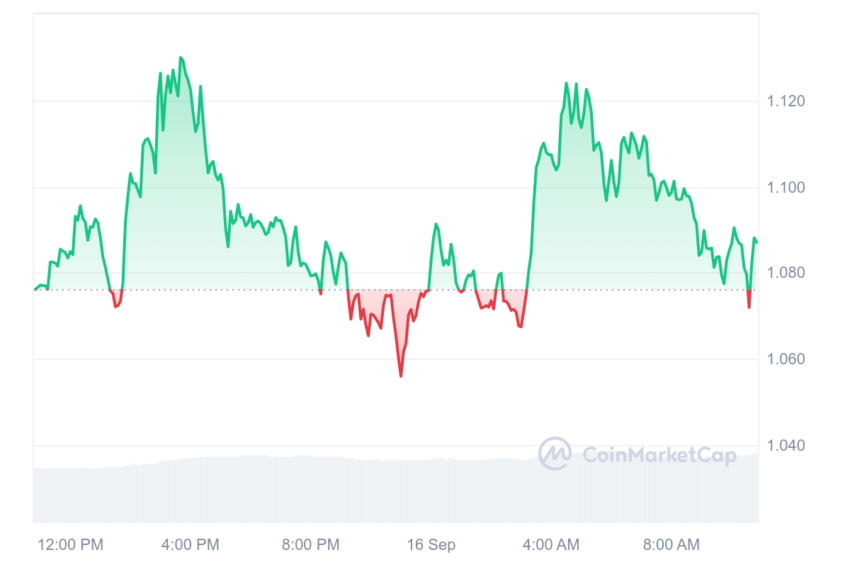Click the 1.100 price axis label
This screenshot has width=850, height=567.
pyautogui.click(x=785, y=188)
